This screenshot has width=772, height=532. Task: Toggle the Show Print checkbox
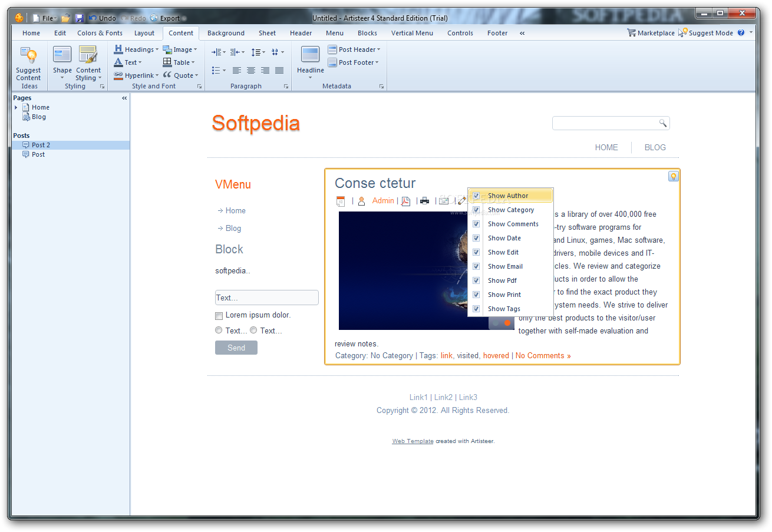coord(476,295)
